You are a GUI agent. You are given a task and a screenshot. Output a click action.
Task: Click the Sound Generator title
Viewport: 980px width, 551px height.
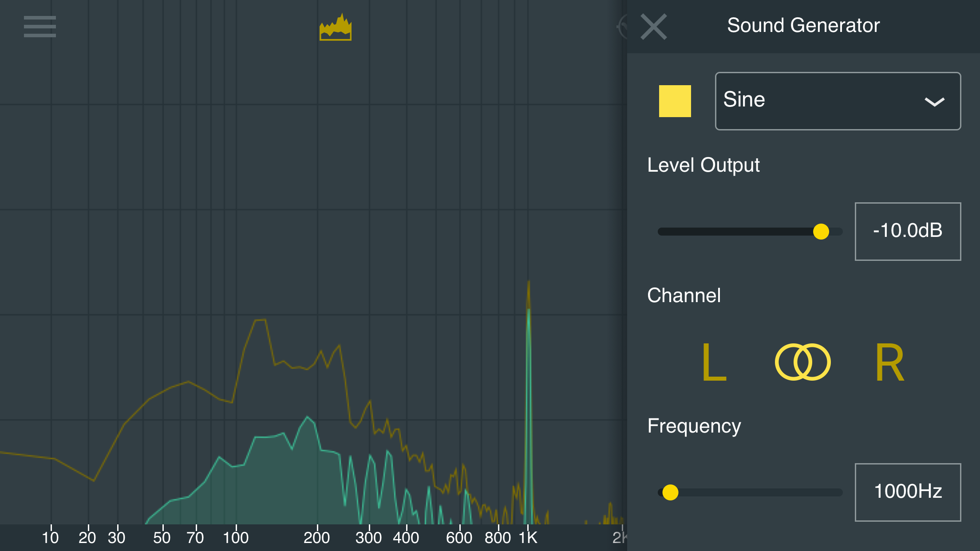click(803, 25)
